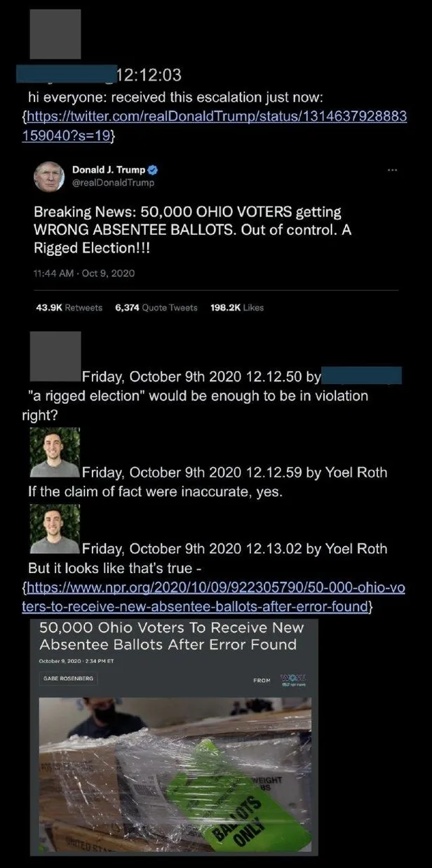Click Donald Trump's profile picture in tweet
The width and height of the screenshot is (432, 868).
tap(50, 175)
